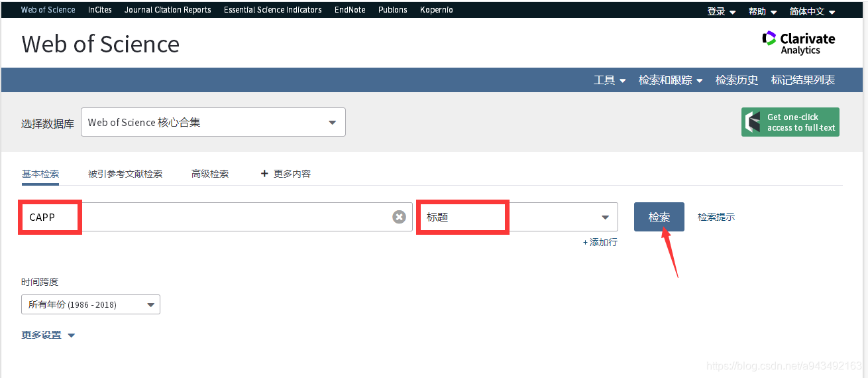
Task: Click the 时间跨度 label
Action: point(40,282)
